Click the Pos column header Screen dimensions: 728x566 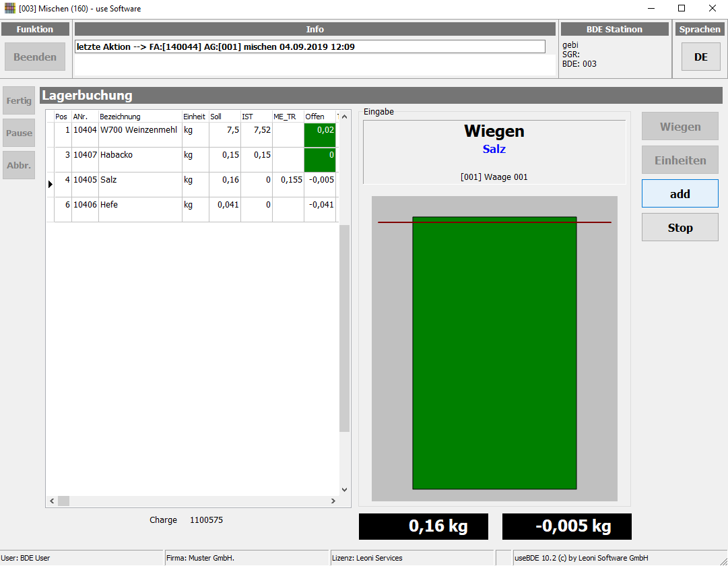click(61, 117)
